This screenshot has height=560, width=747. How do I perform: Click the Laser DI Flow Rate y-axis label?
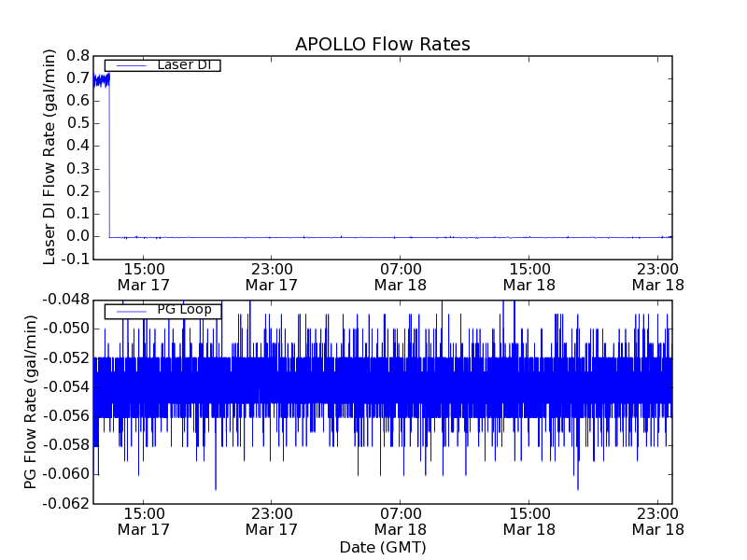coord(50,157)
